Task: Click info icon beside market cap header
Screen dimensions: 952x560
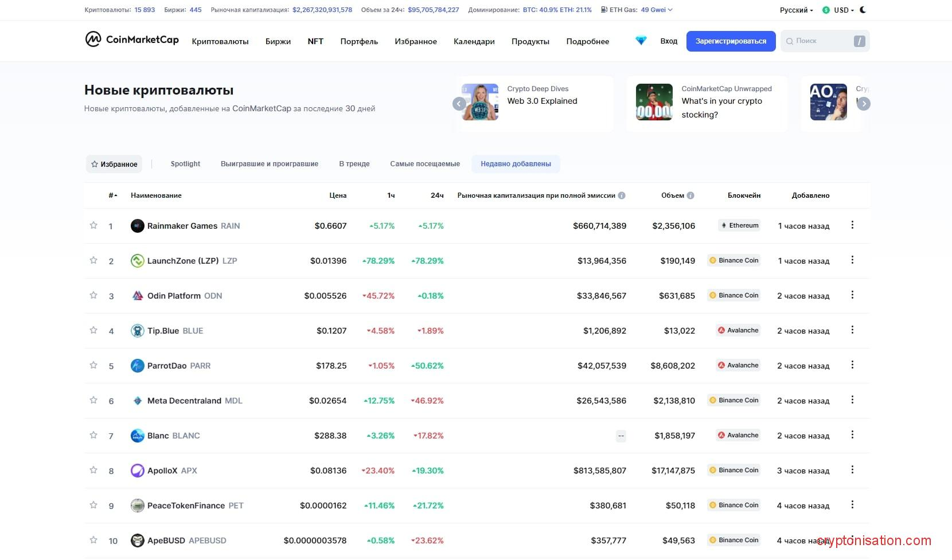Action: [x=622, y=195]
